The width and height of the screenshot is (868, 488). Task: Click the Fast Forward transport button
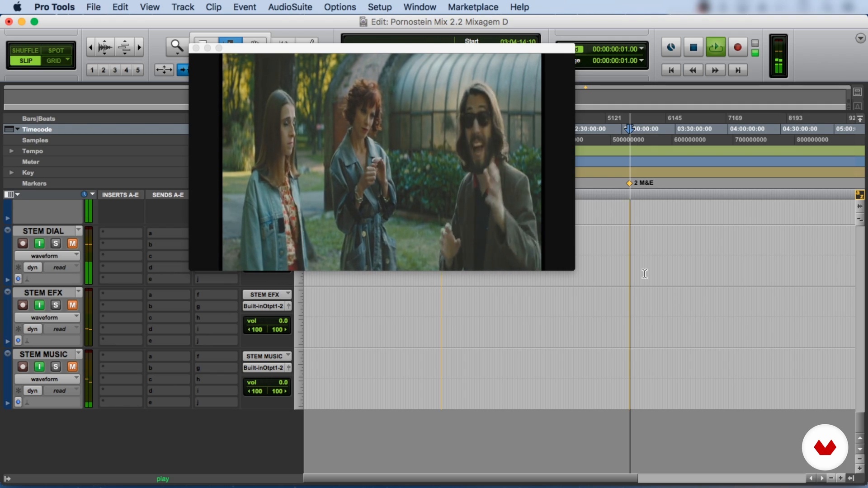coord(715,70)
